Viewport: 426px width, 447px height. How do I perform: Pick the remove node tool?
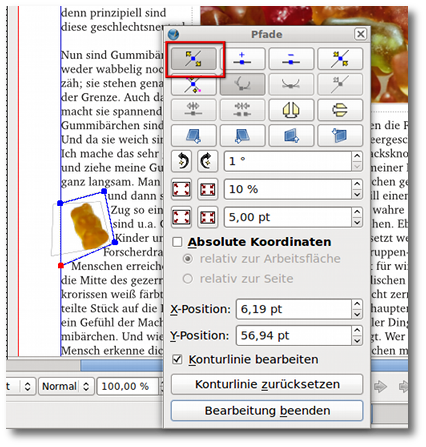[x=291, y=59]
